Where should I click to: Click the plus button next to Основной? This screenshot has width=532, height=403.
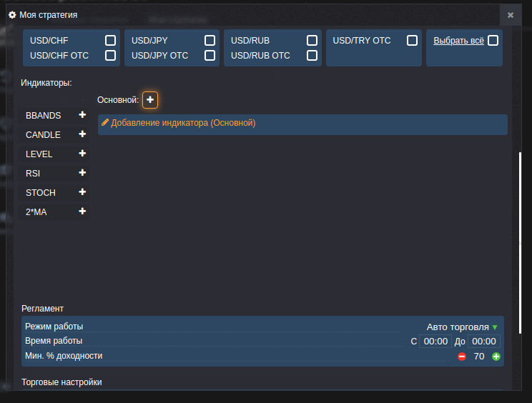150,100
